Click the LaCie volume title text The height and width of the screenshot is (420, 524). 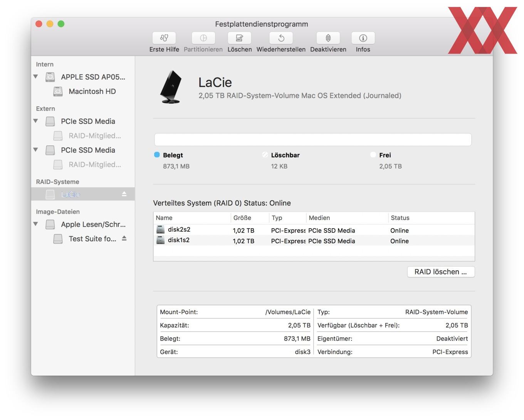[x=215, y=82]
